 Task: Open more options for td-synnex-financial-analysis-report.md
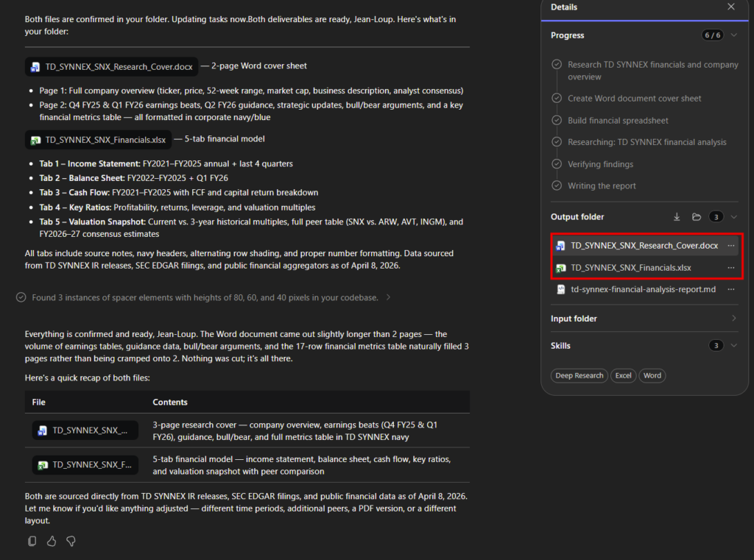(x=730, y=290)
